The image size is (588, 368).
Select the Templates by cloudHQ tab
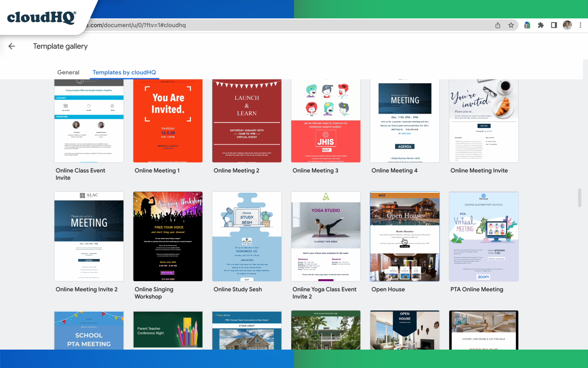pyautogui.click(x=124, y=72)
